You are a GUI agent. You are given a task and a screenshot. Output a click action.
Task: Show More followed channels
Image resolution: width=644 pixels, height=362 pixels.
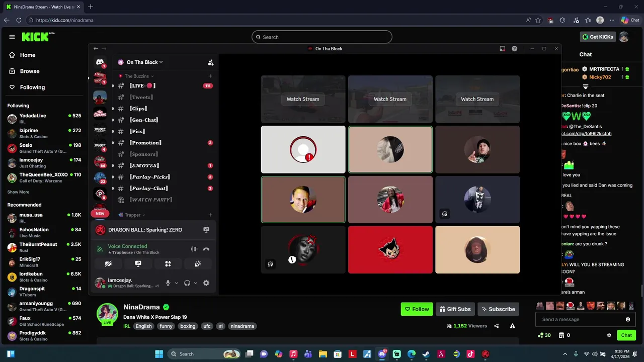pos(18,192)
